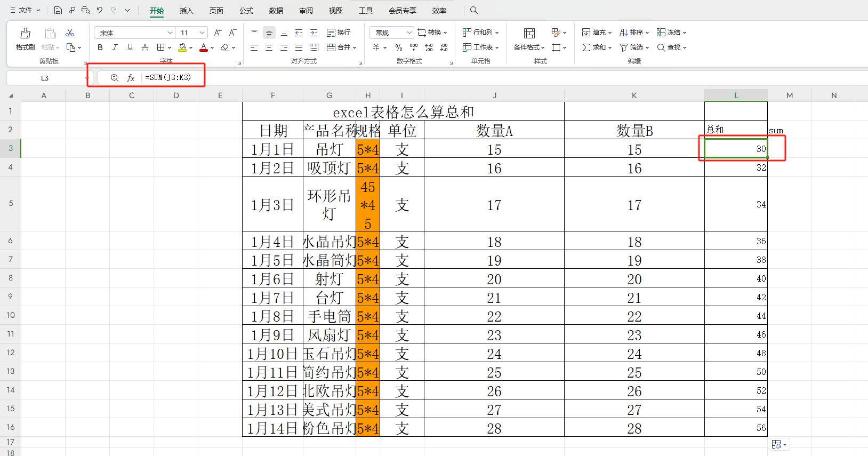This screenshot has height=456, width=868.
Task: Click the Decrease Indent icon
Action: pos(299,33)
